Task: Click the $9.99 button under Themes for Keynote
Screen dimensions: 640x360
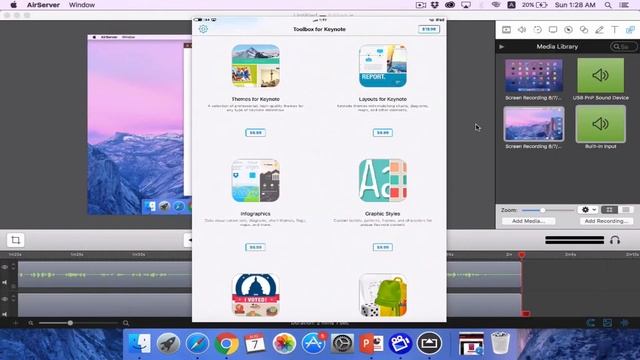Action: pyautogui.click(x=256, y=133)
